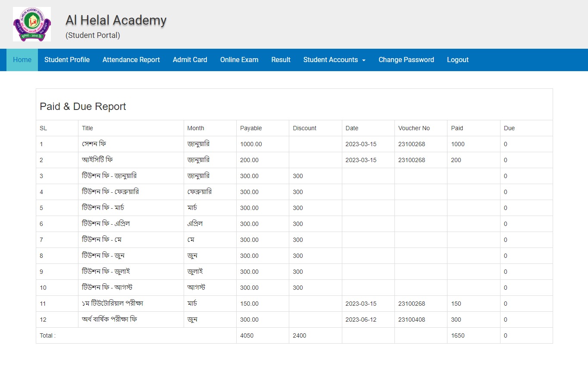Click the total payable amount 4050
This screenshot has width=588, height=376.
pyautogui.click(x=247, y=335)
